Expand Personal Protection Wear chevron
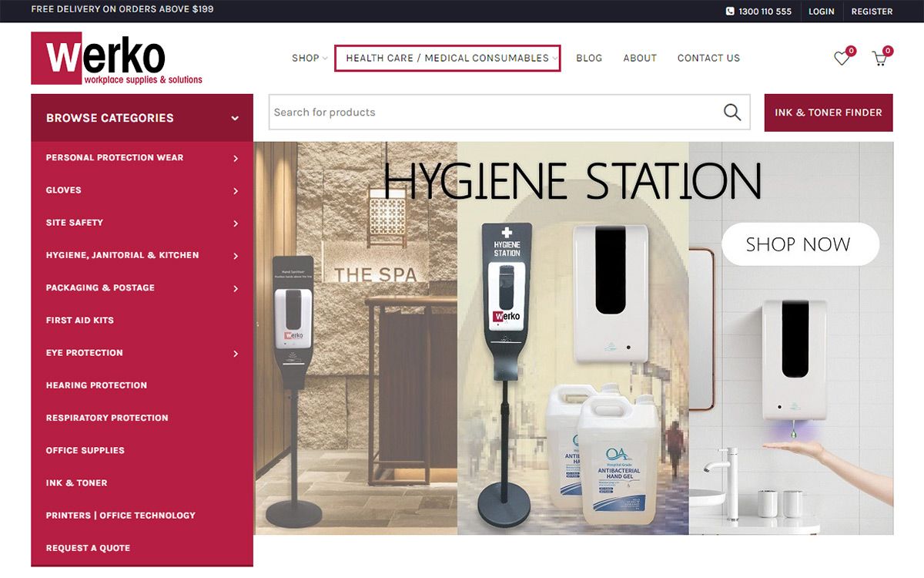924x578 pixels. point(236,158)
